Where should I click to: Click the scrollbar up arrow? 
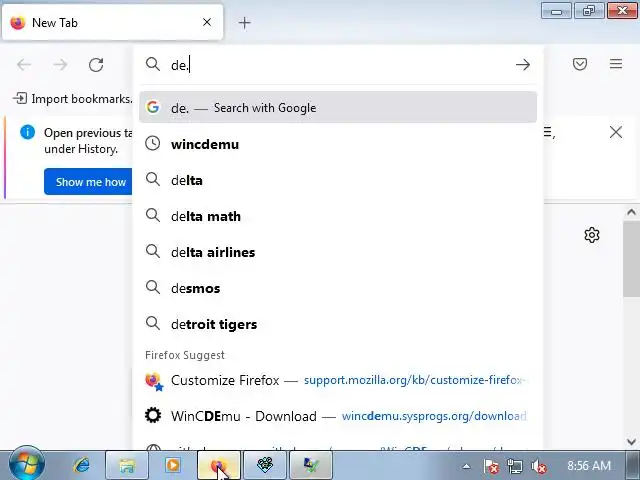coord(631,212)
